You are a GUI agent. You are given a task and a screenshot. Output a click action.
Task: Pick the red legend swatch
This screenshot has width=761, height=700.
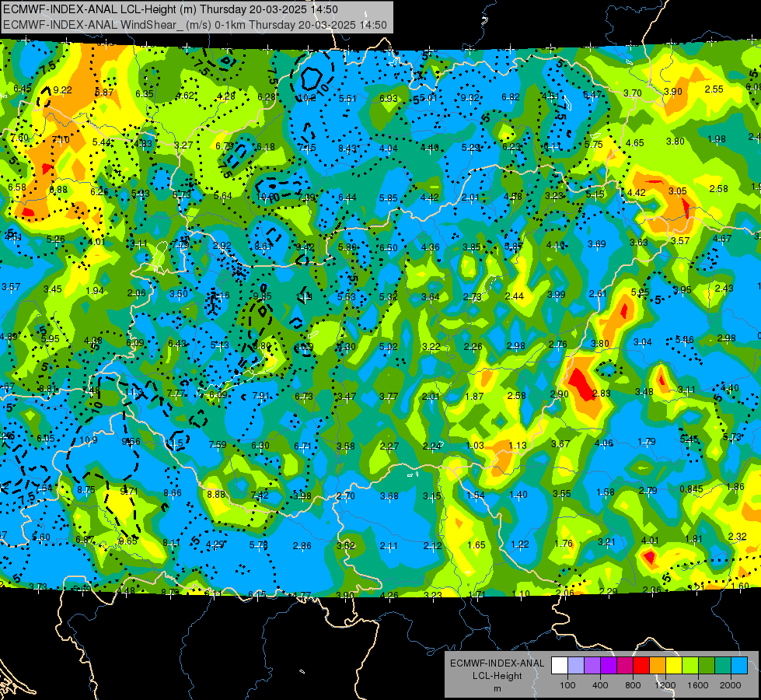[641, 666]
